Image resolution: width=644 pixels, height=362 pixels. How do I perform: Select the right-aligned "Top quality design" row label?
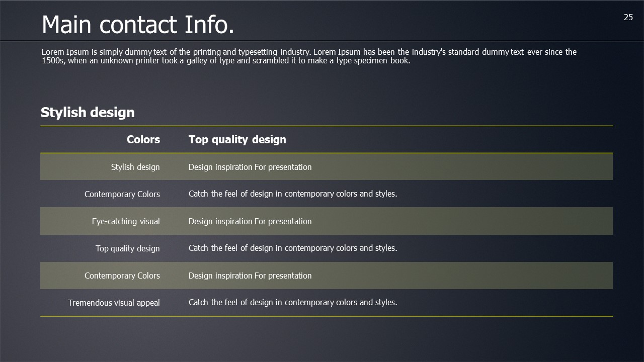(x=128, y=248)
